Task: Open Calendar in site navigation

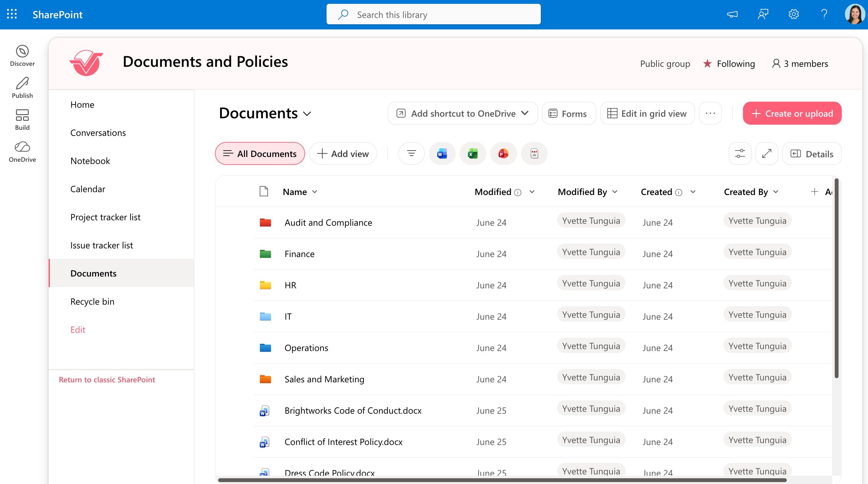Action: click(x=88, y=189)
